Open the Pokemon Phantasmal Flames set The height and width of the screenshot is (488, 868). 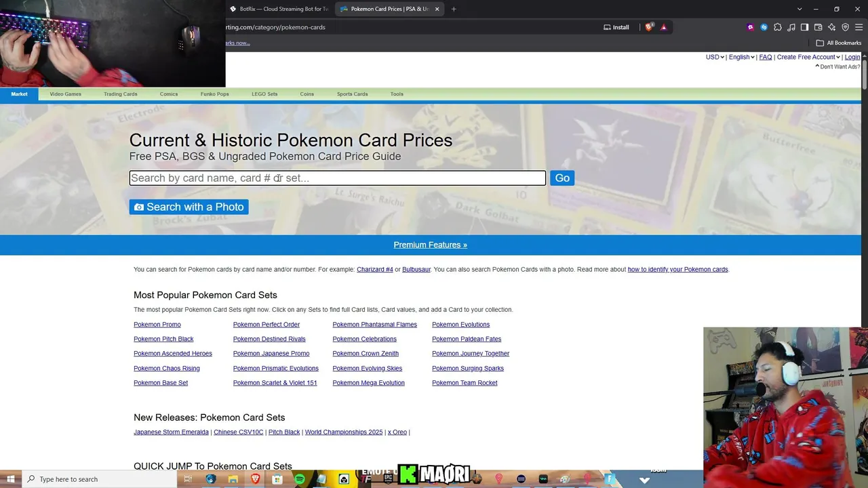pos(374,325)
